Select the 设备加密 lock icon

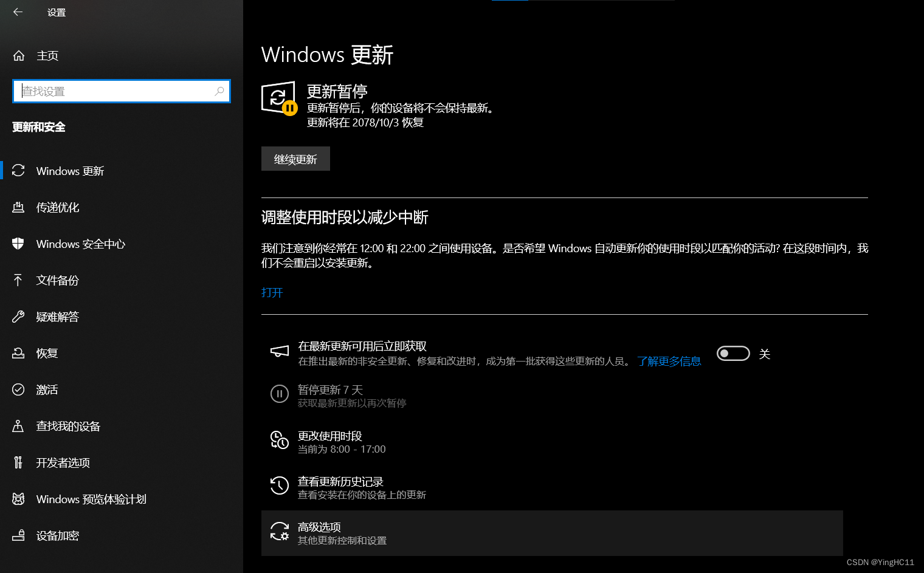pos(18,535)
